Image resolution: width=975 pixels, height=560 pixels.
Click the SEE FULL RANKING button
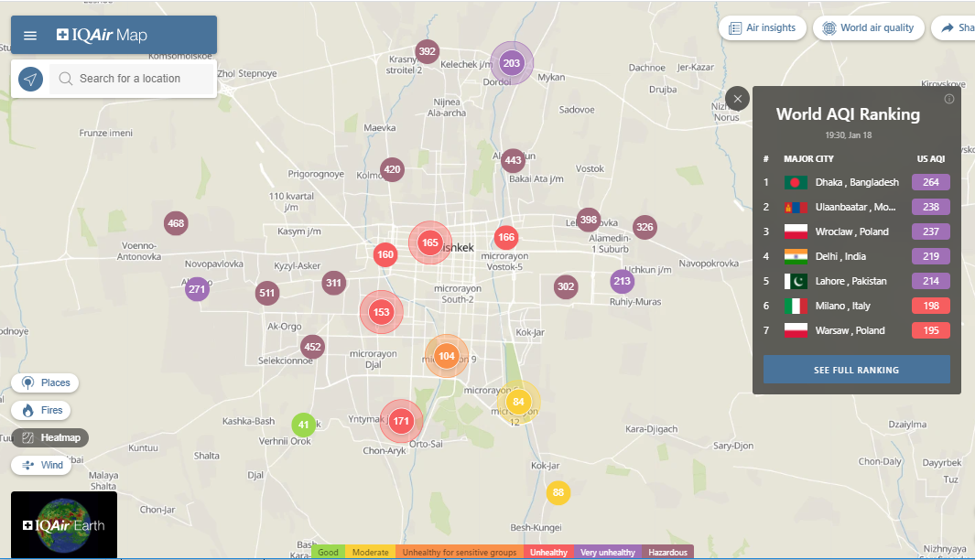coord(856,370)
